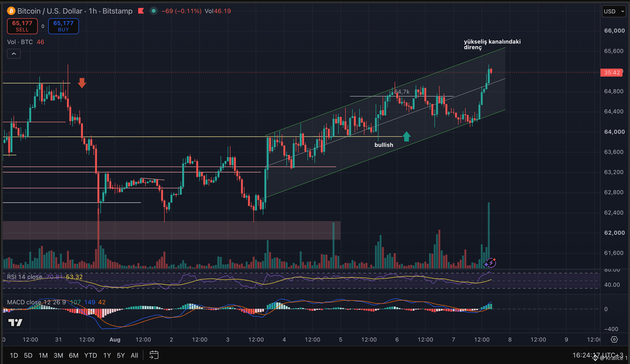Switch to the All date range

coord(134,355)
